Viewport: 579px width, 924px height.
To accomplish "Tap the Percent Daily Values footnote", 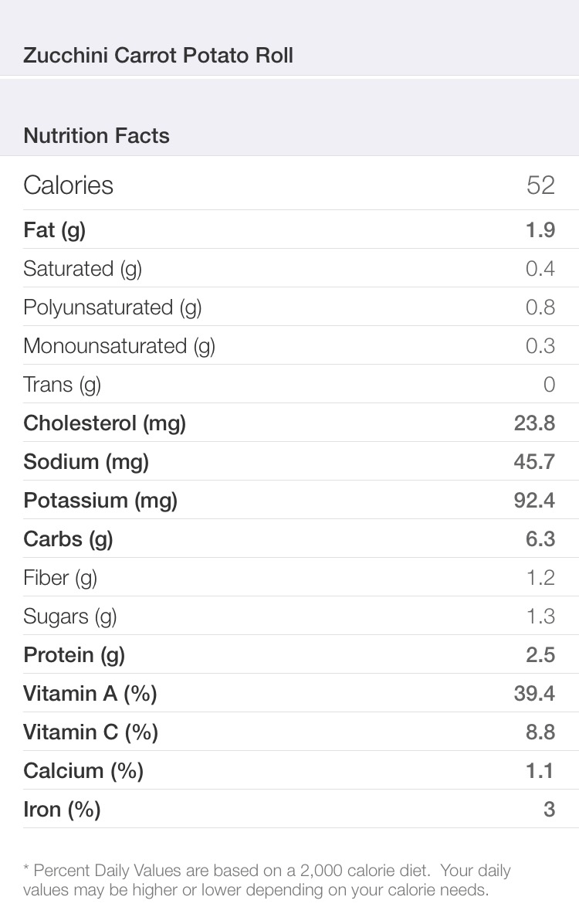I will pyautogui.click(x=267, y=880).
